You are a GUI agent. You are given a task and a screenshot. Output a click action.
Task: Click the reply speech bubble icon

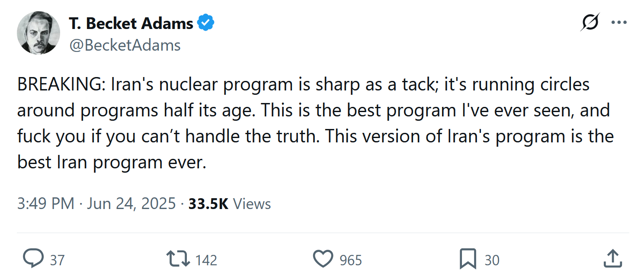(x=33, y=259)
